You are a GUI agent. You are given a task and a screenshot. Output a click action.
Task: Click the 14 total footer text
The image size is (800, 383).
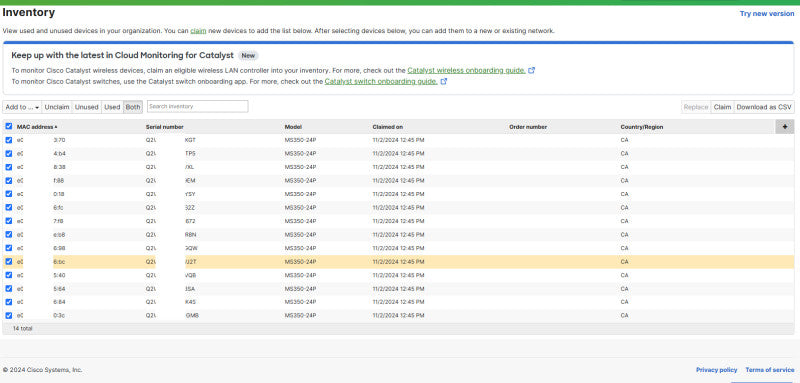coord(22,329)
